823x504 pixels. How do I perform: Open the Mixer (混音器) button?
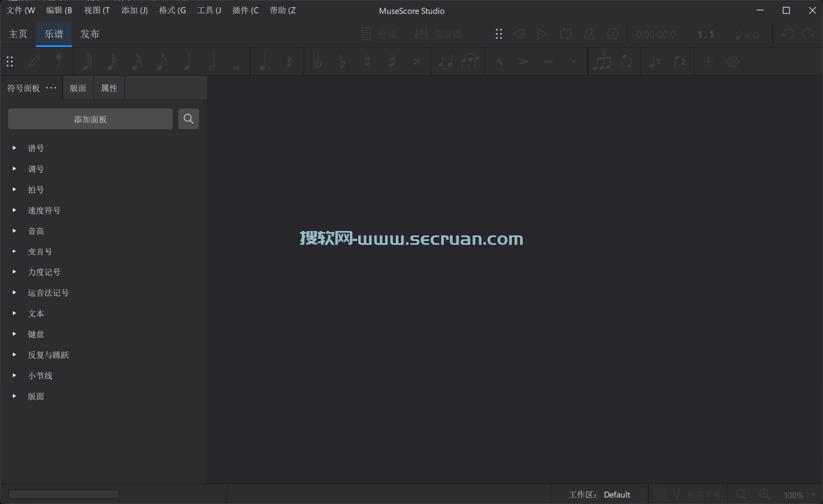438,34
